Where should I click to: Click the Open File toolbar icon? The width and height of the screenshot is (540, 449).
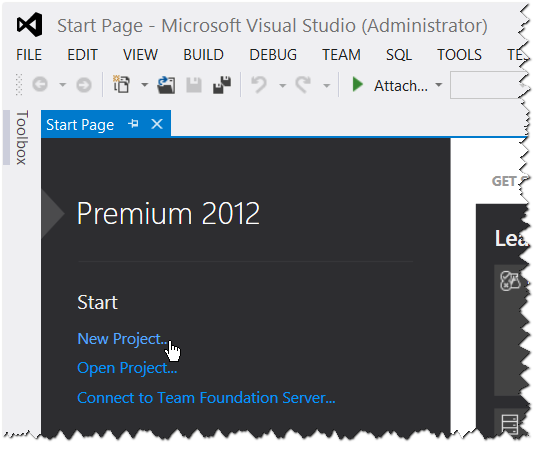[166, 85]
